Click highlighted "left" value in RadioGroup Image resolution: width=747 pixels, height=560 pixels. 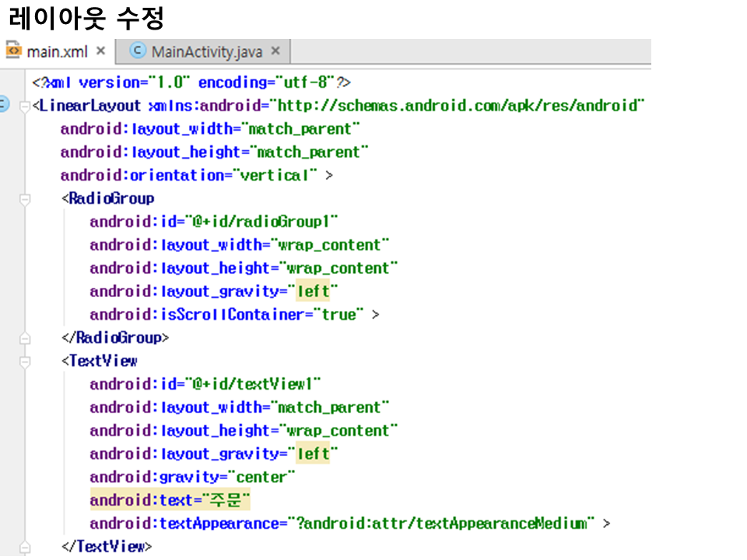(x=314, y=292)
